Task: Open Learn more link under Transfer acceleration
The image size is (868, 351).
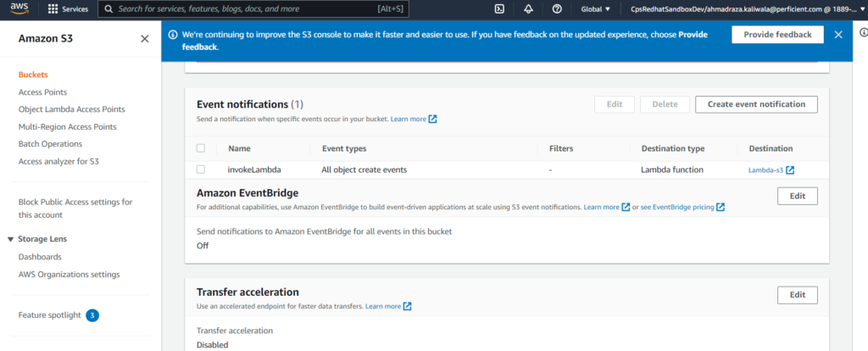Action: (x=383, y=306)
